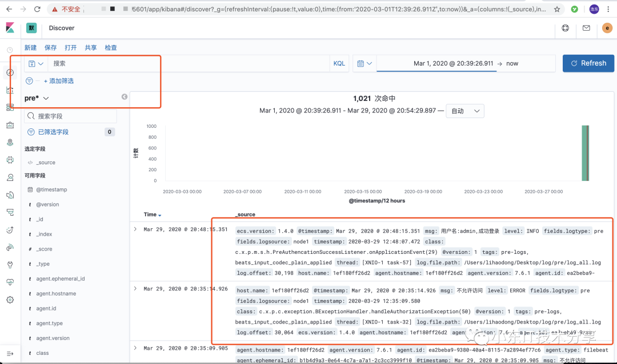617x364 pixels.
Task: Open the 保存 menu item
Action: coord(50,47)
